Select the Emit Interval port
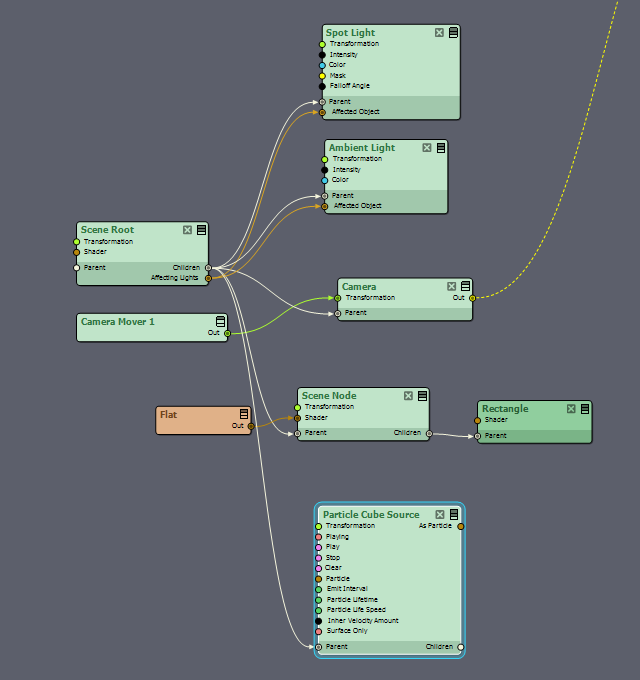 point(319,589)
